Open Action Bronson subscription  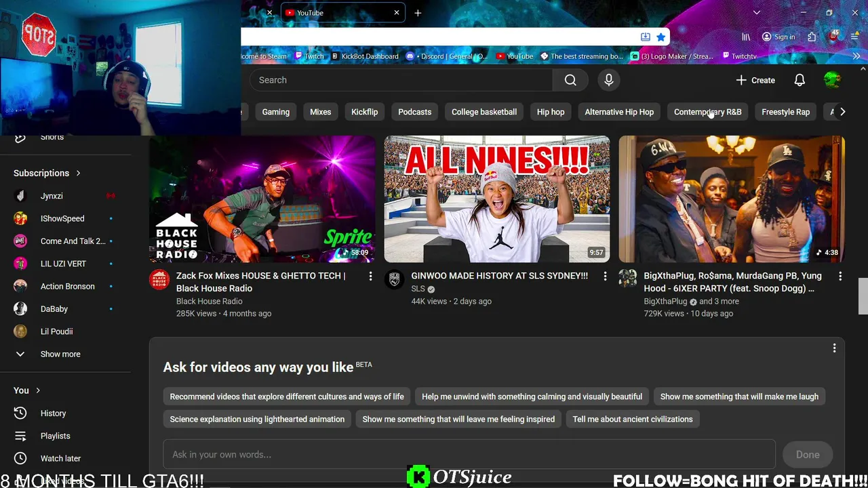pos(66,287)
